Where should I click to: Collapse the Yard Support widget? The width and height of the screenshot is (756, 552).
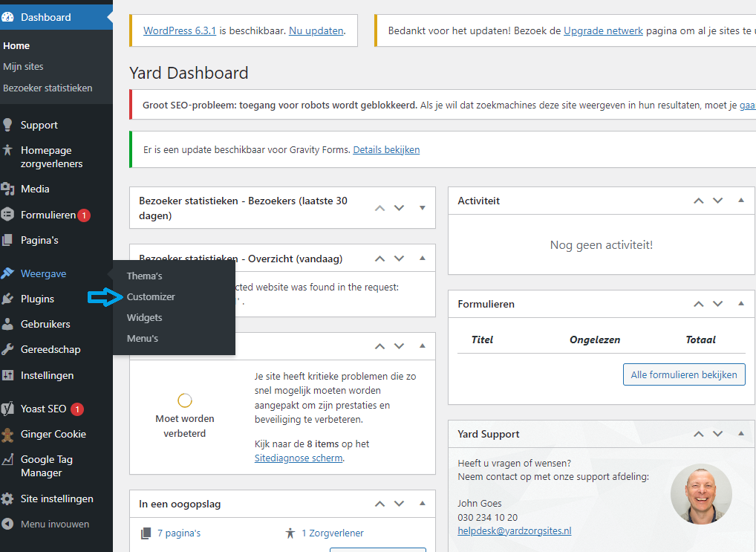[741, 434]
